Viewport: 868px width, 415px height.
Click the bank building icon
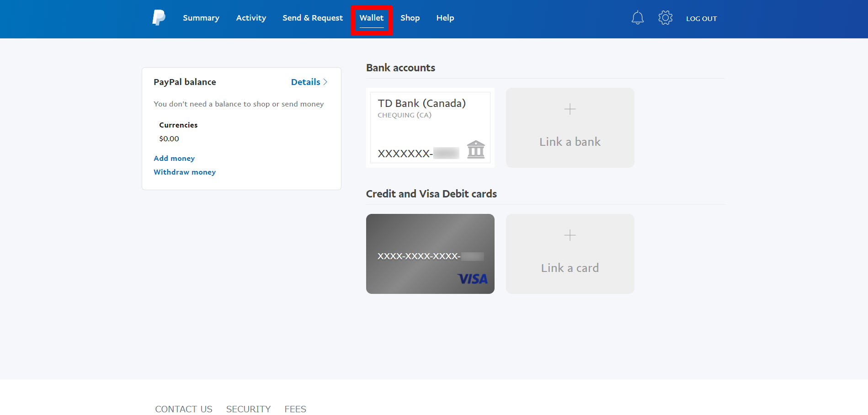point(476,149)
